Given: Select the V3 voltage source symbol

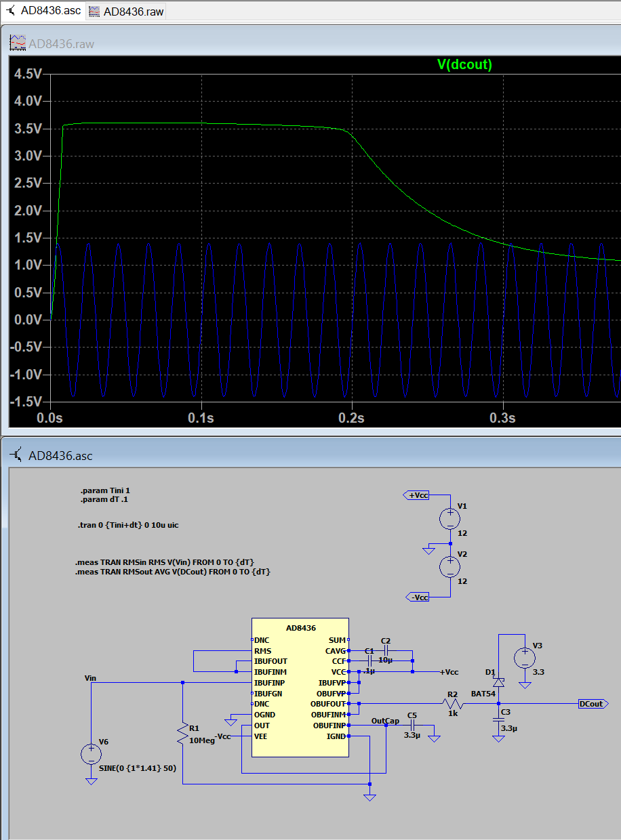Looking at the screenshot, I should 524,658.
